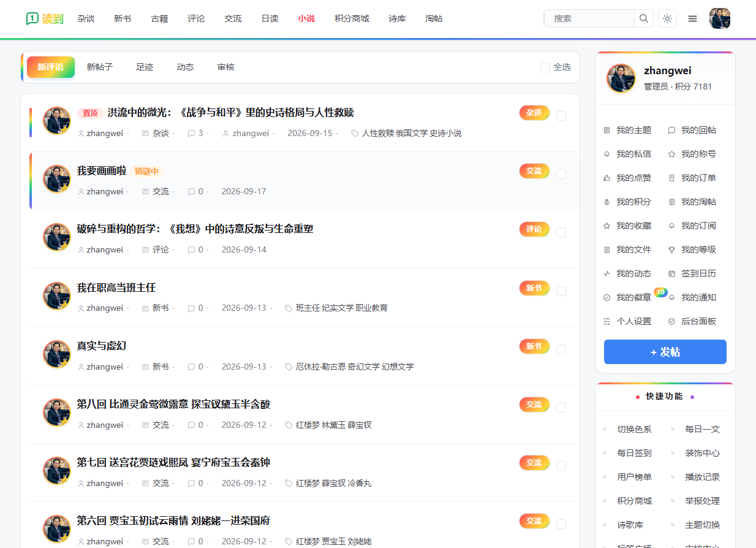Click the 林黛玉 tag on 第八回 post
The image size is (756, 548).
[334, 425]
